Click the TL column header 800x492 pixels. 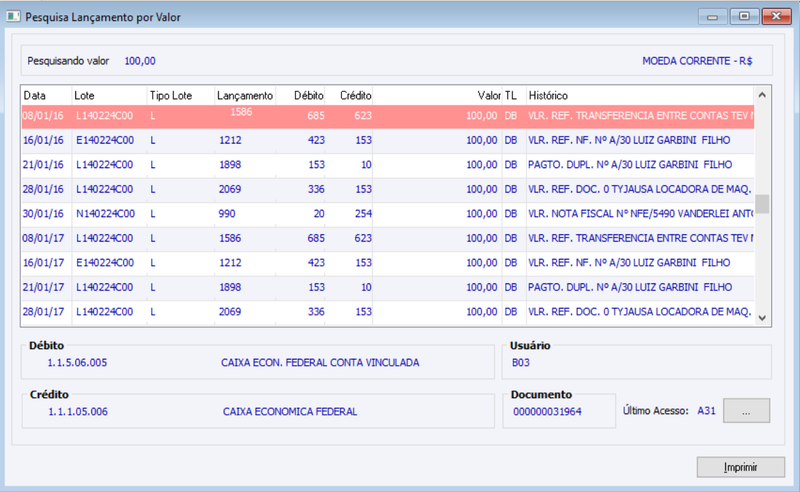click(514, 95)
